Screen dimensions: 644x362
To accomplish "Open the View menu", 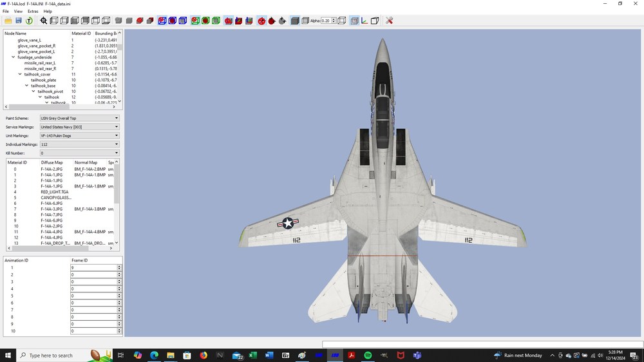I will pos(18,12).
